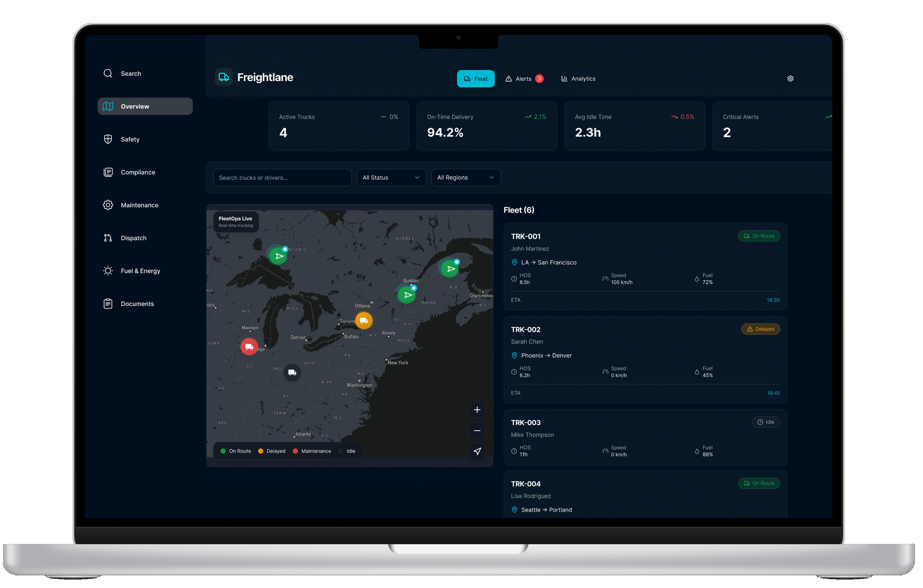The width and height of the screenshot is (923, 588).
Task: Open the TRK-002 Sarah Chen card
Action: coord(645,359)
